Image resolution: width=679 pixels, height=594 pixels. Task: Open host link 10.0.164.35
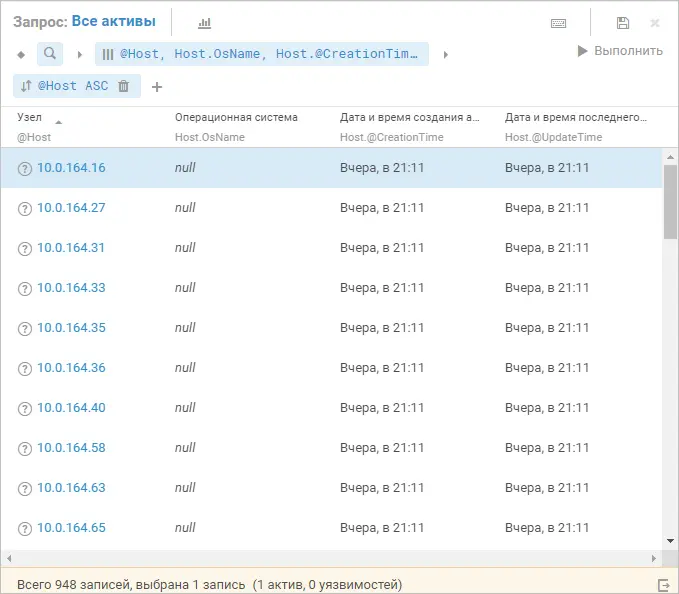coord(71,328)
